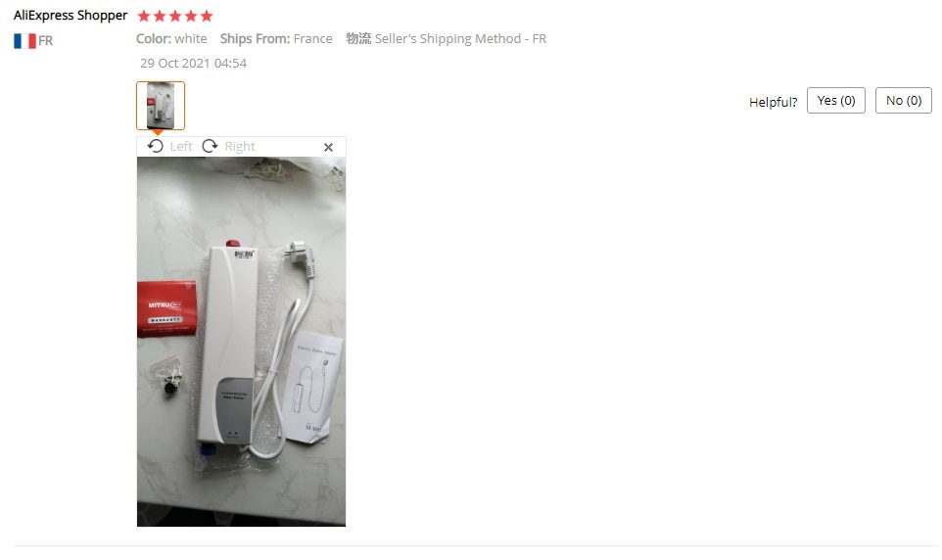Click the first red rating star
The image size is (942, 560).
point(144,16)
